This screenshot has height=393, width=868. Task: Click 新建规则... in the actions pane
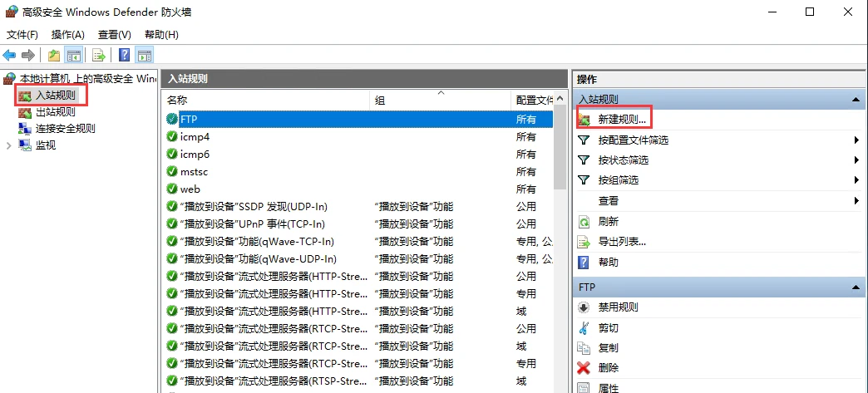click(622, 119)
